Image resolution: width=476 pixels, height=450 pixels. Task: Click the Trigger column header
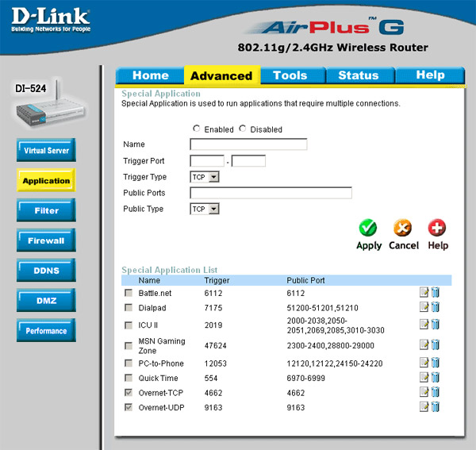(217, 281)
